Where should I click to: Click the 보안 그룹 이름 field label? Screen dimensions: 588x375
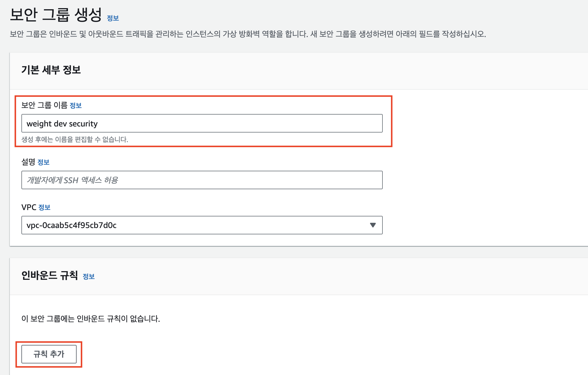(44, 105)
